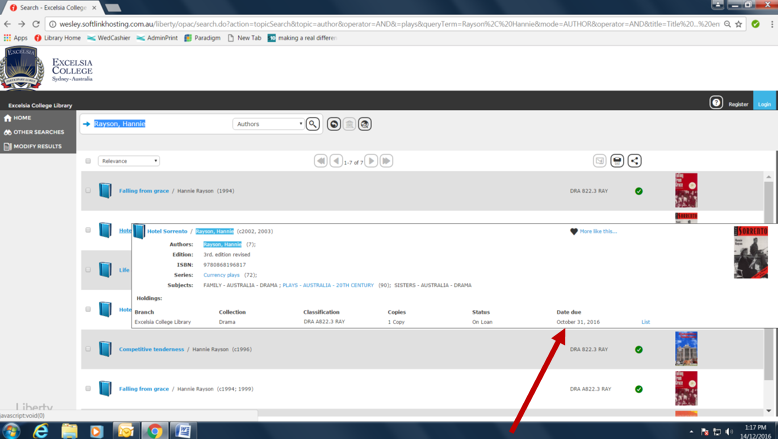Tick checkbox for Competitive tenderness
Screen dimensions: 778x439
click(88, 349)
